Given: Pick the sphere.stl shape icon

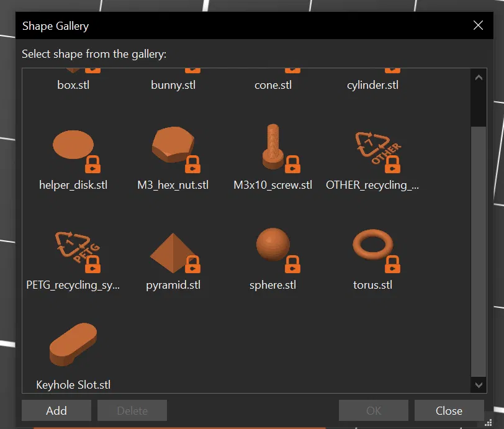Looking at the screenshot, I should click(x=273, y=247).
